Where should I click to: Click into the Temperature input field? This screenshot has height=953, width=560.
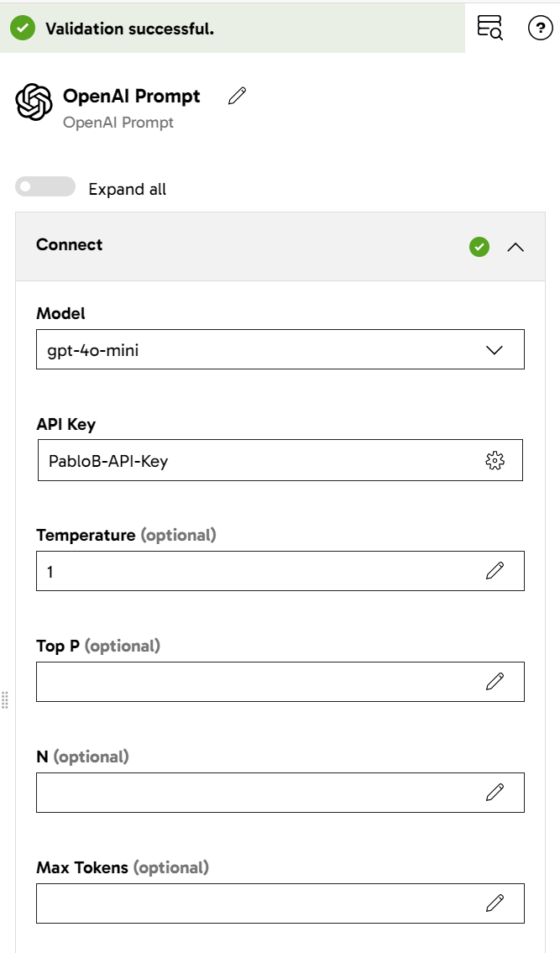pos(280,571)
